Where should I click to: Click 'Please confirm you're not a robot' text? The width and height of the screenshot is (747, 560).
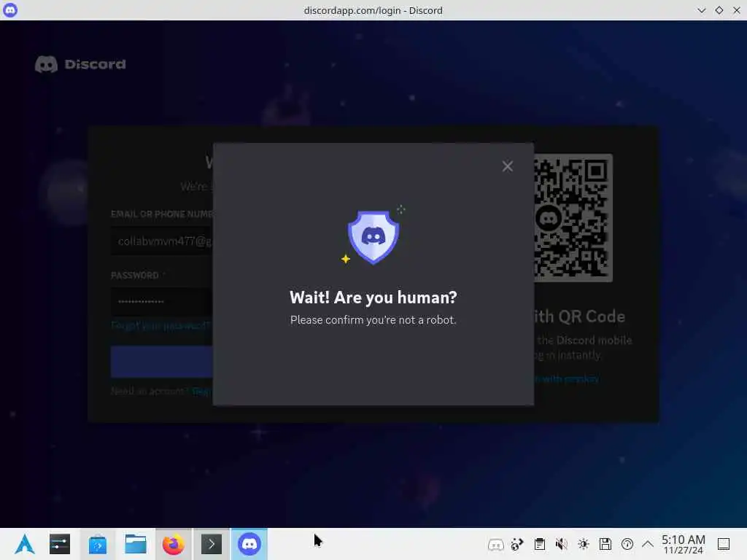373,320
